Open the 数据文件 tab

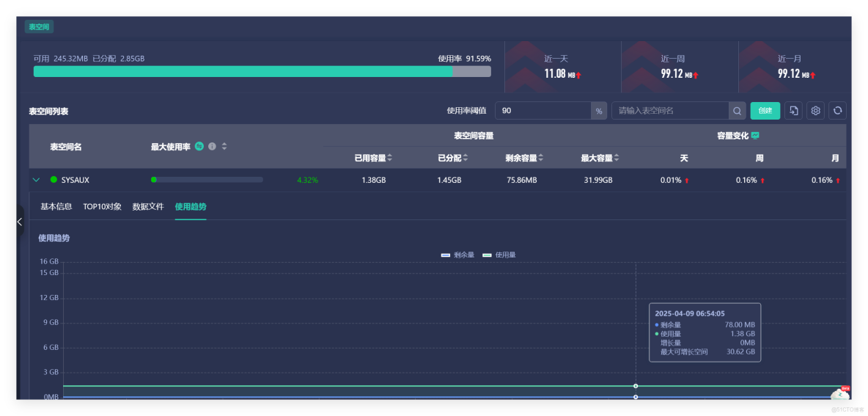(148, 207)
